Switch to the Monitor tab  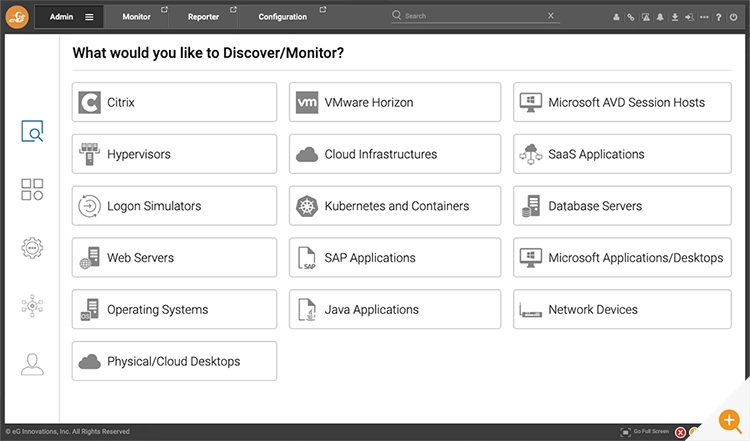tap(136, 17)
